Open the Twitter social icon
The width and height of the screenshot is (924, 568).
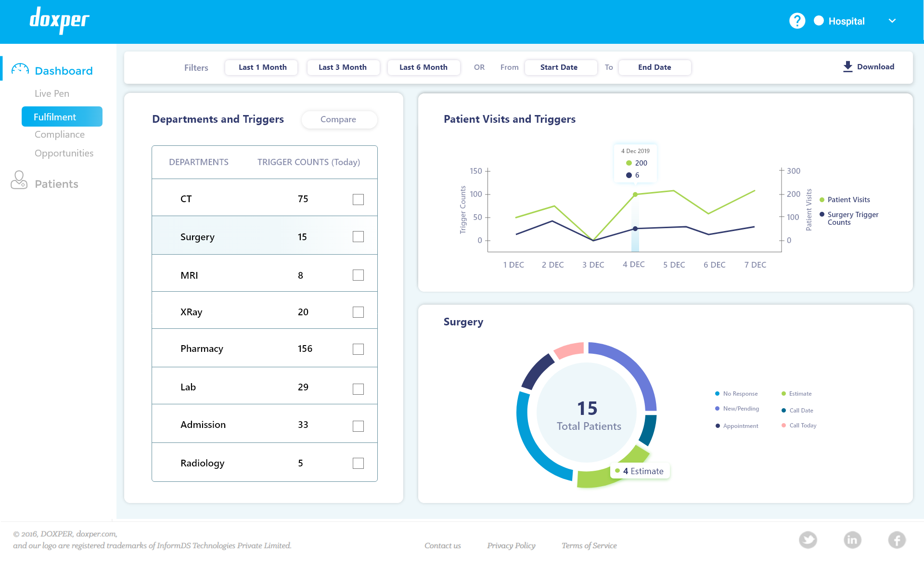pyautogui.click(x=808, y=540)
